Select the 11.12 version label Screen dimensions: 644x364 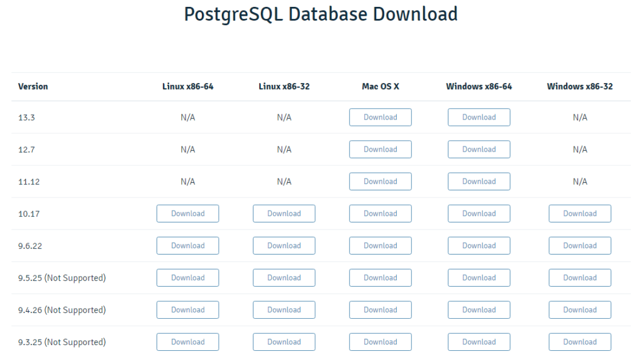coord(29,182)
